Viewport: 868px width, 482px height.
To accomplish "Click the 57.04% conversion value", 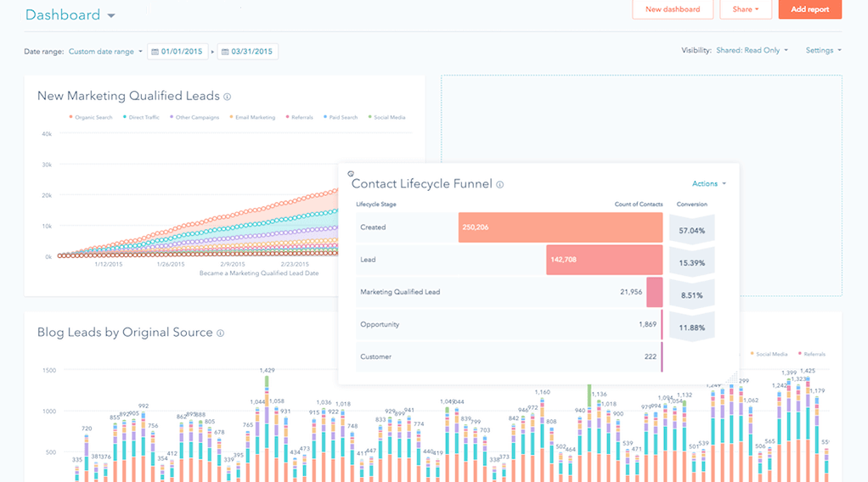I will 692,231.
